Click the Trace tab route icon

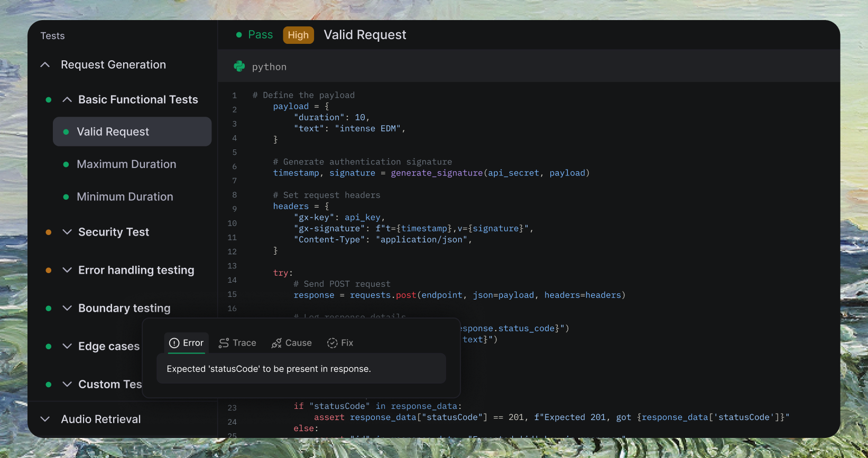[x=224, y=343]
